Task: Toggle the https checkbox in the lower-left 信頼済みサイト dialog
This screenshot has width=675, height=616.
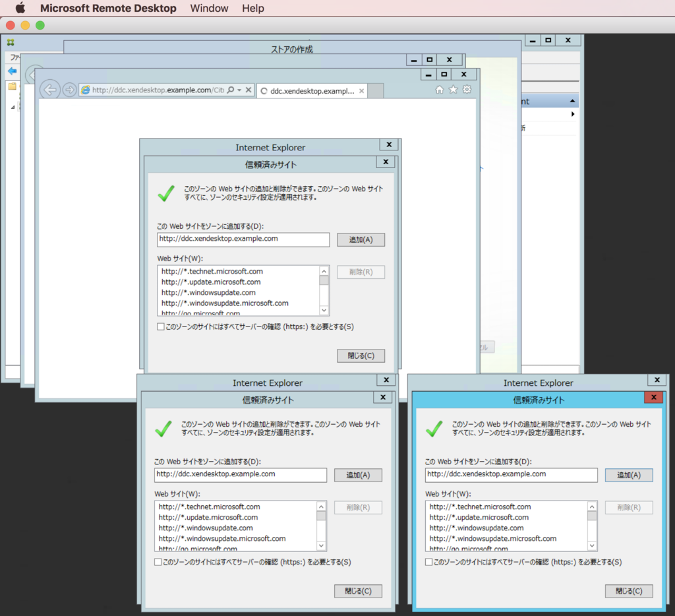Action: click(x=158, y=562)
